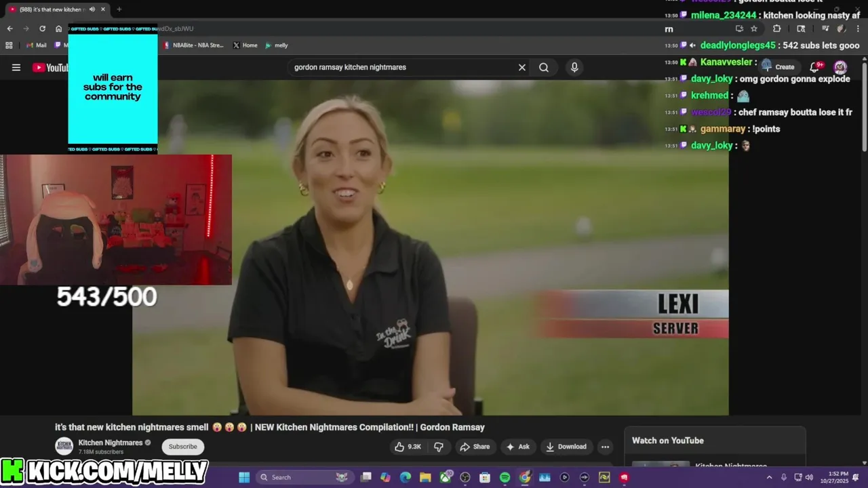868x488 pixels.
Task: Show hidden system tray icons
Action: click(769, 477)
